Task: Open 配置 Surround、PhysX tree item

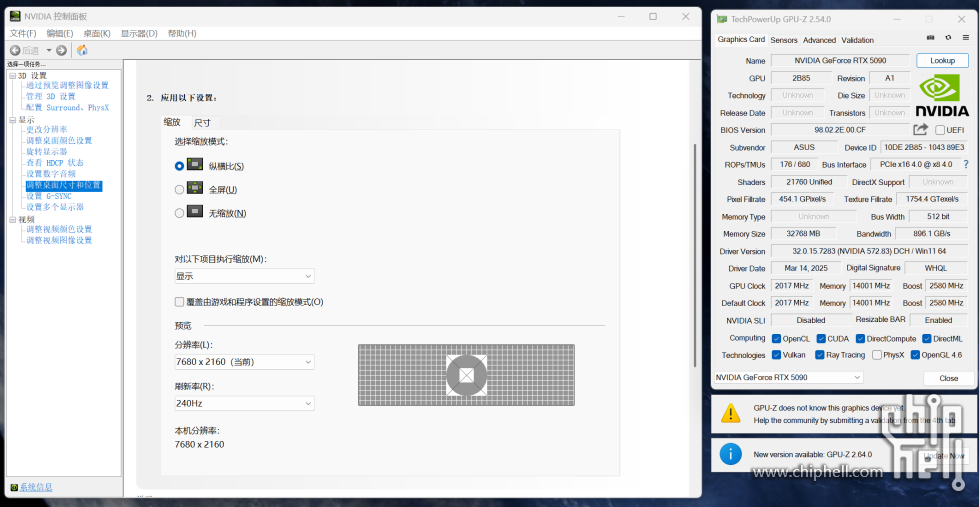Action: pos(67,107)
